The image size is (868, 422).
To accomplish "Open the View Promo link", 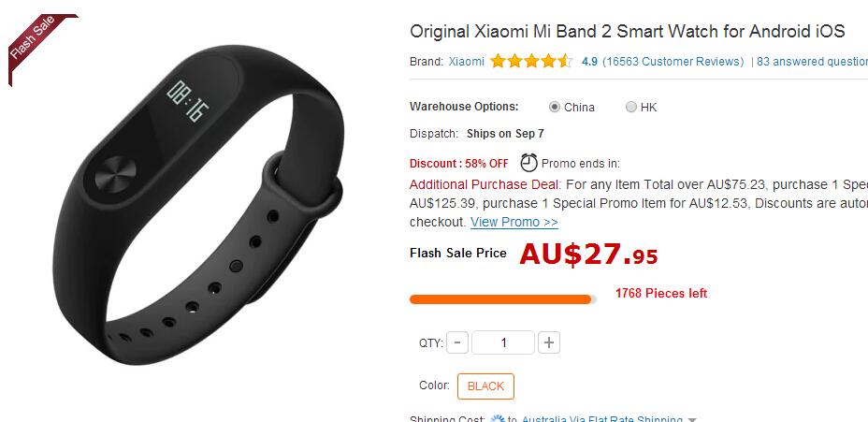I will [x=514, y=222].
